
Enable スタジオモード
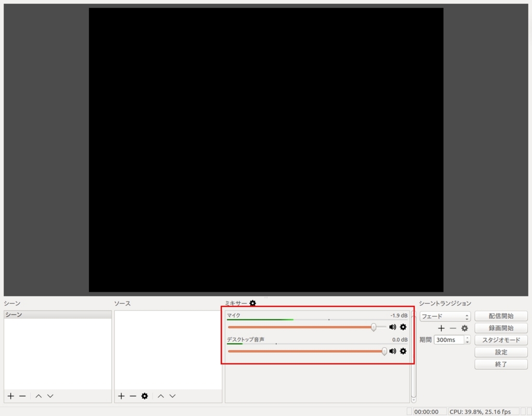(x=501, y=340)
